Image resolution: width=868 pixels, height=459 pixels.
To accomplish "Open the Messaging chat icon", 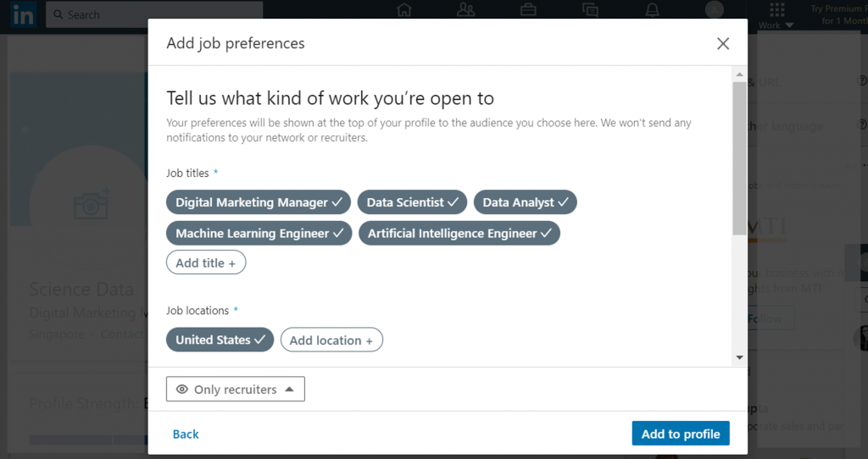I will (590, 10).
